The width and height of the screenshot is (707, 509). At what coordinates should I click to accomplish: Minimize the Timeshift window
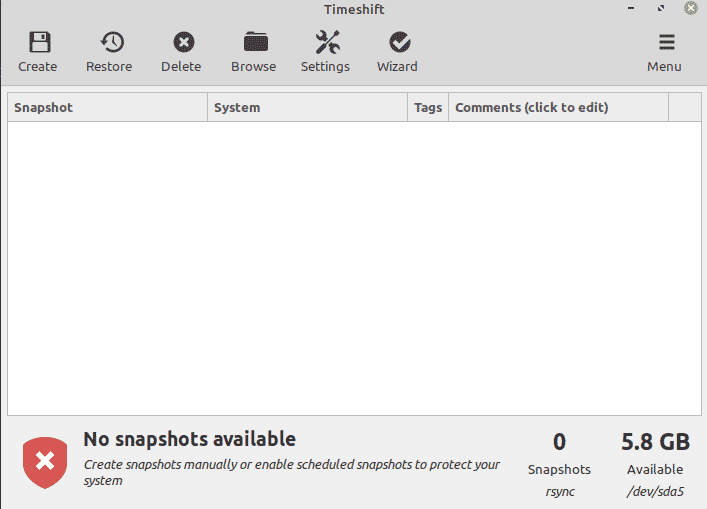coord(631,8)
